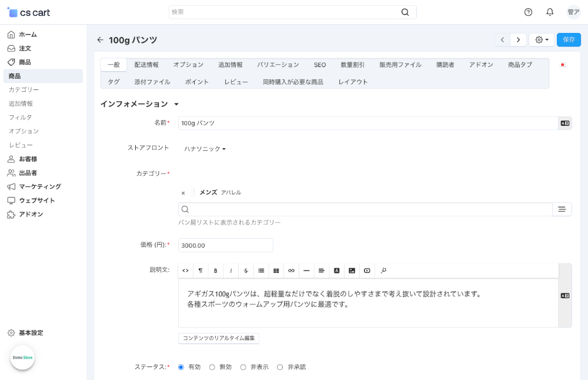This screenshot has height=380, width=588.
Task: Open the insert video icon in the description toolbar
Action: coord(367,271)
